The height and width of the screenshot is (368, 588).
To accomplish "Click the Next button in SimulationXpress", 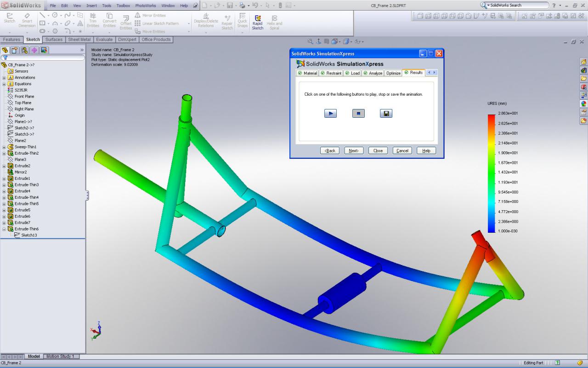I will click(354, 150).
